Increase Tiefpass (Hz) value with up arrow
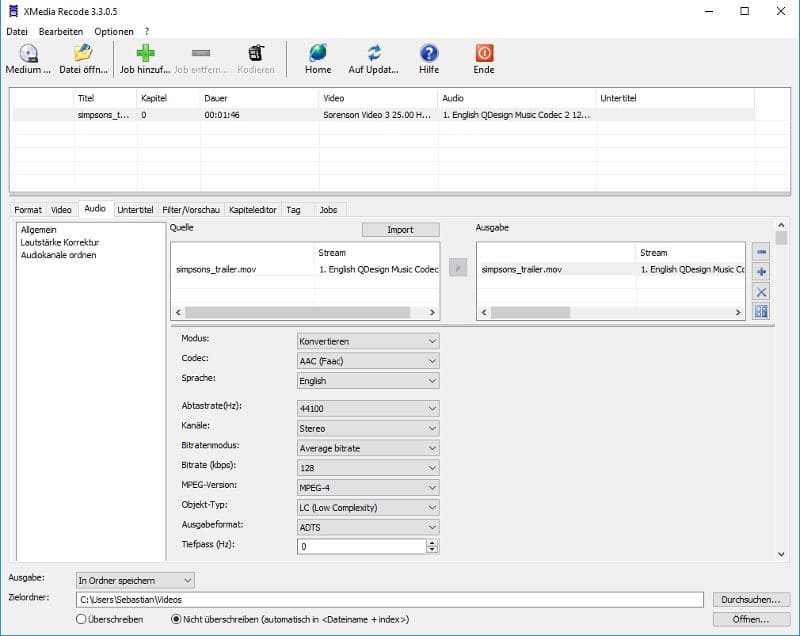Viewport: 800px width, 636px height. click(x=432, y=543)
